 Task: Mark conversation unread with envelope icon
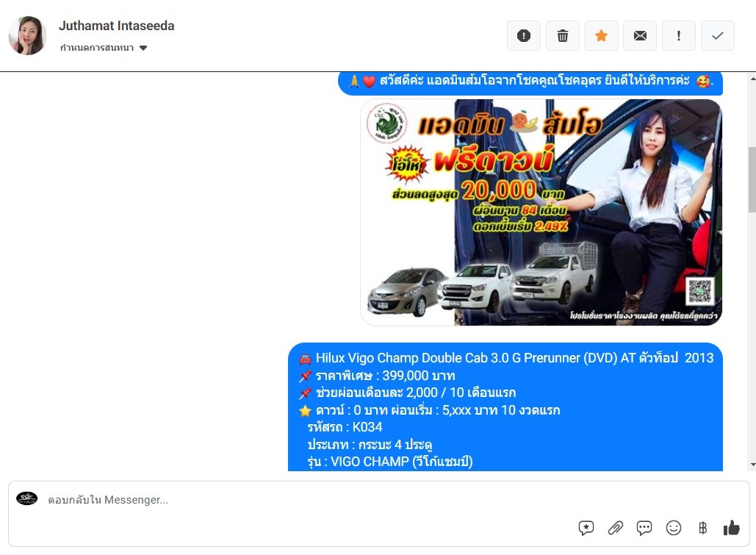pos(640,36)
